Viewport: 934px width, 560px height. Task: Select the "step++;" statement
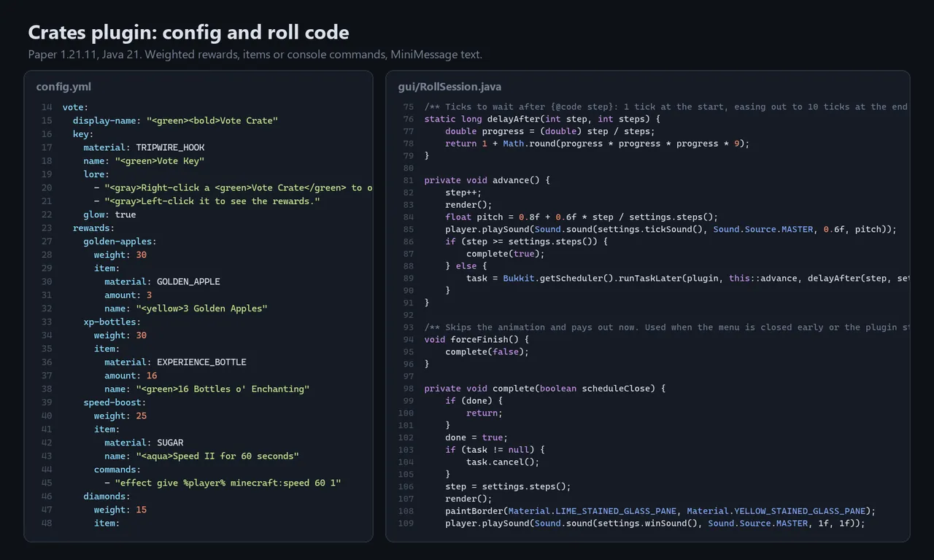pyautogui.click(x=463, y=192)
